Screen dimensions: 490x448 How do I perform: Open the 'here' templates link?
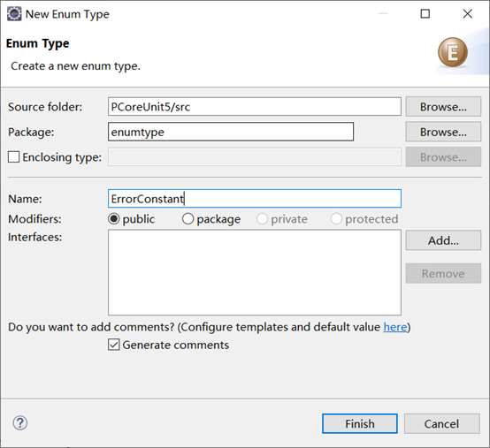[395, 327]
